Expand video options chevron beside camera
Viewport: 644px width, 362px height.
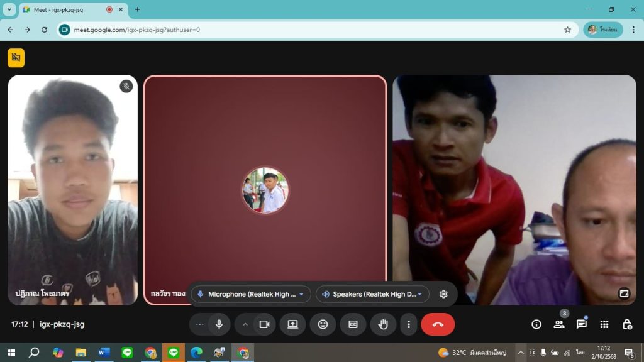(245, 324)
